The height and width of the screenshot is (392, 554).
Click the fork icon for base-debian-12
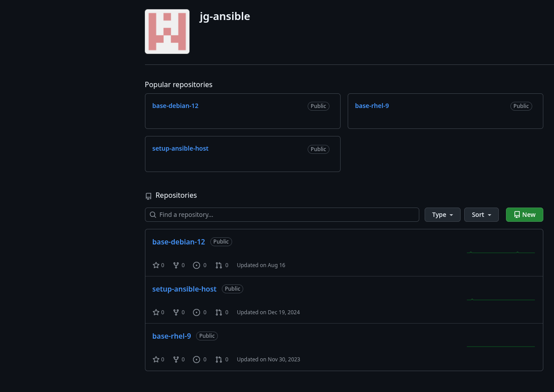(x=176, y=265)
